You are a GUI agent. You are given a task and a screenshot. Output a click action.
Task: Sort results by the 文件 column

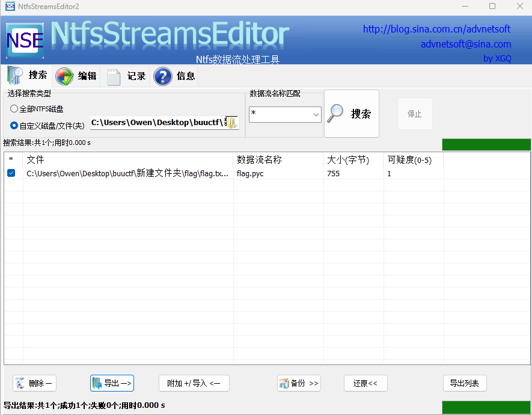(x=128, y=159)
